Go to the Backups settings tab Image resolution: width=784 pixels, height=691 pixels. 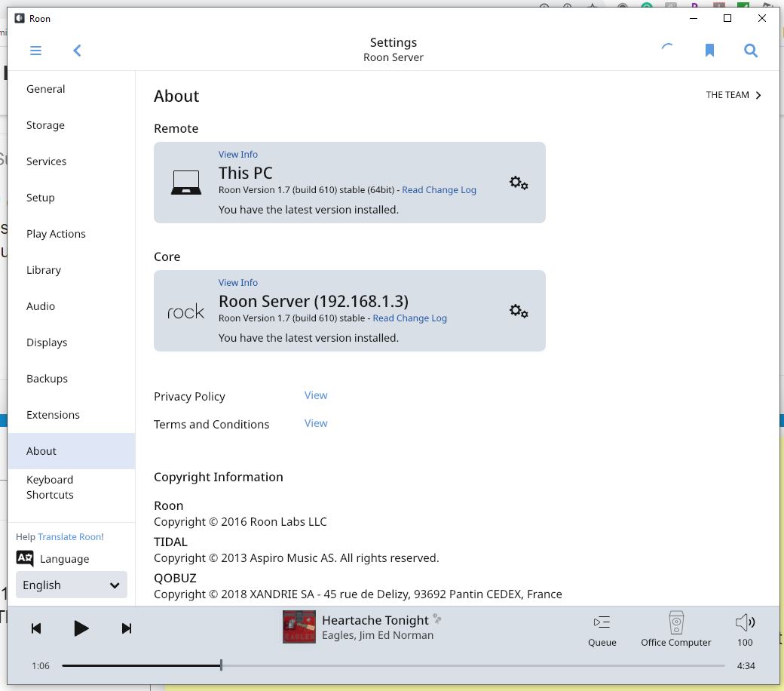coord(71,379)
